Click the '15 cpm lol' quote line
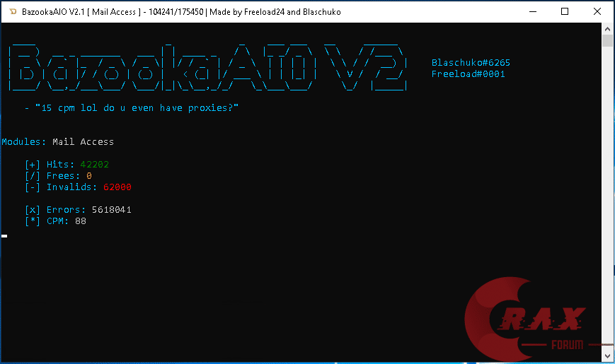 tap(132, 107)
